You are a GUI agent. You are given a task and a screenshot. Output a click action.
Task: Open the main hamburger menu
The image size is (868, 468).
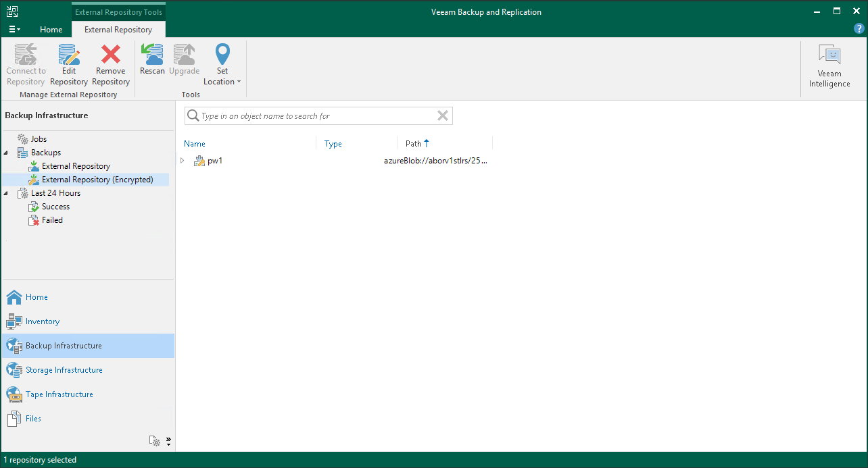tap(14, 28)
